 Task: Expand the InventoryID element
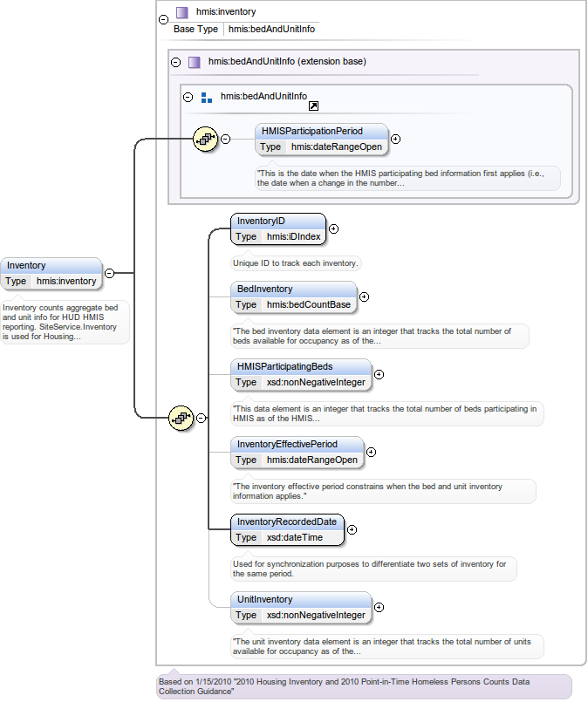(333, 229)
